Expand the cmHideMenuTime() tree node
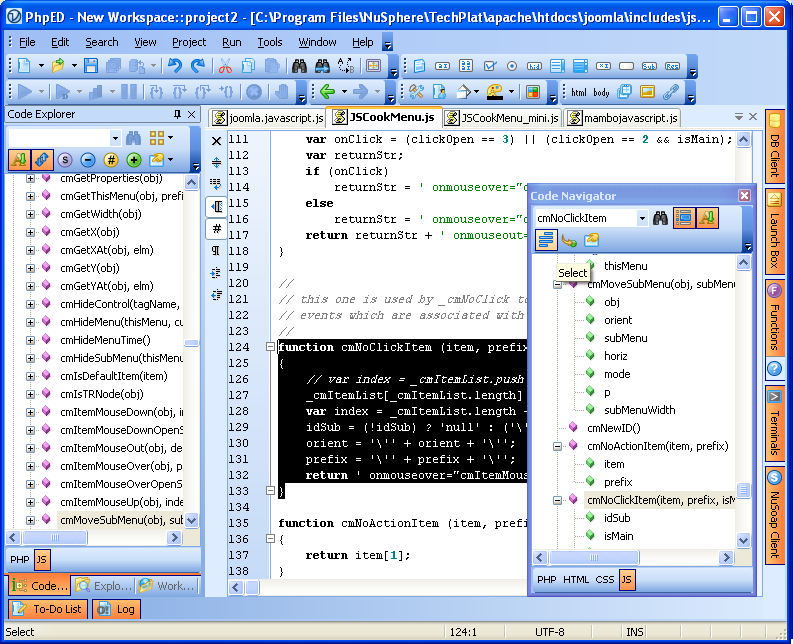The image size is (793, 644). click(x=30, y=340)
